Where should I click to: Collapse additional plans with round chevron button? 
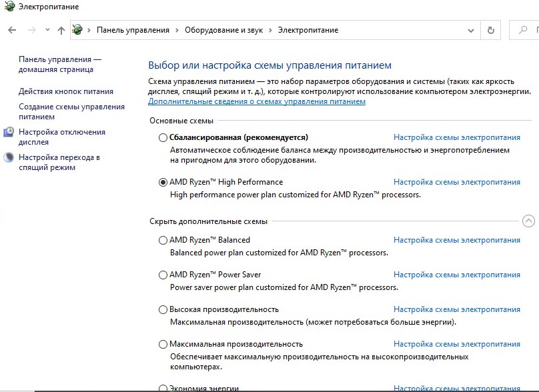(528, 221)
